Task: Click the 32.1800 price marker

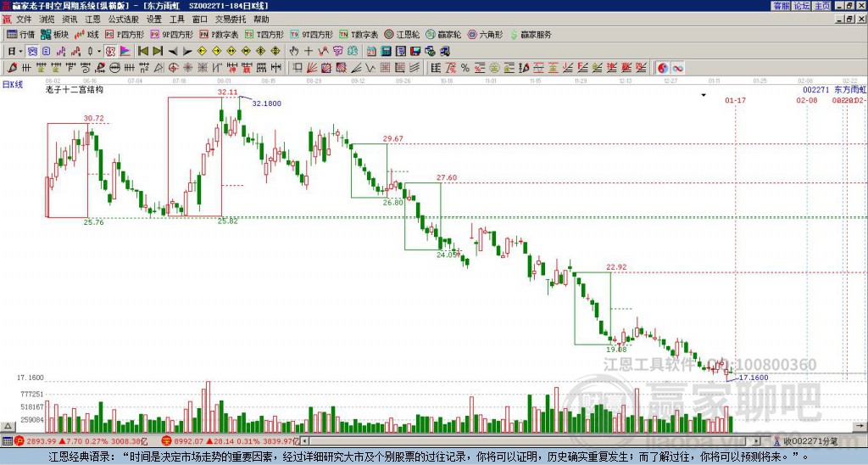Action: (x=267, y=103)
